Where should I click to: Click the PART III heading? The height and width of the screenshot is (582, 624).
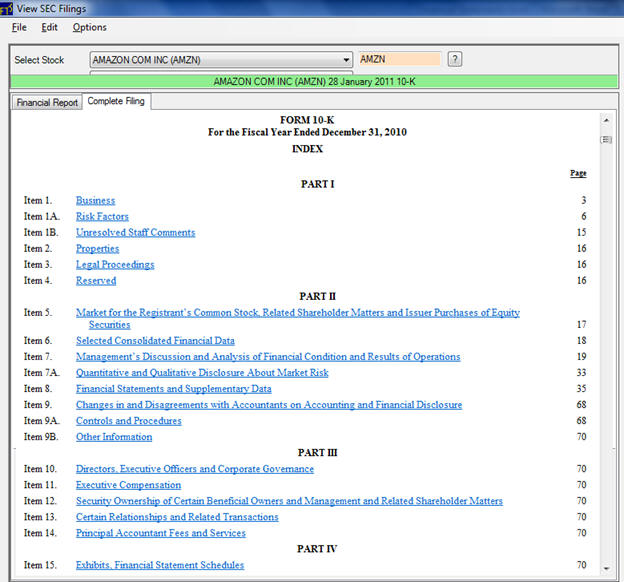click(318, 453)
